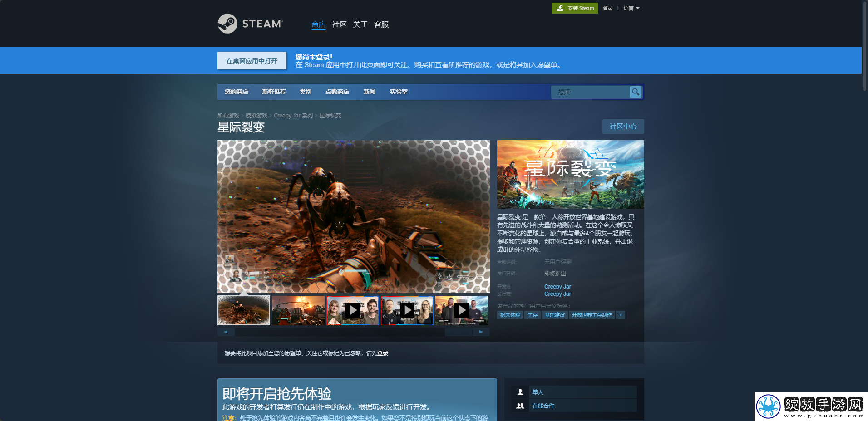Viewport: 868px width, 421px height.
Task: Click the left arrow of the thumbnail strip
Action: pyautogui.click(x=226, y=332)
